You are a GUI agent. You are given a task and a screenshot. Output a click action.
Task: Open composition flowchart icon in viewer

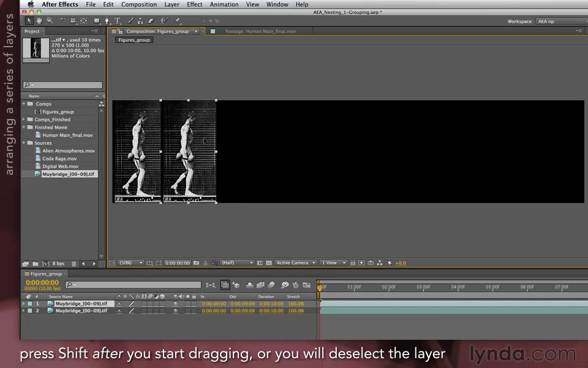(380, 263)
